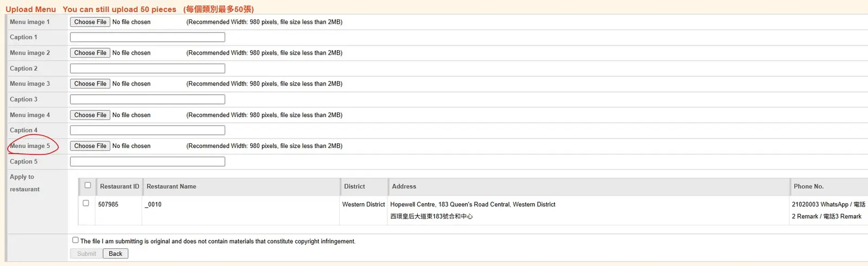Focus the Caption 4 text field
Screen dimensions: 868x266
pos(148,131)
